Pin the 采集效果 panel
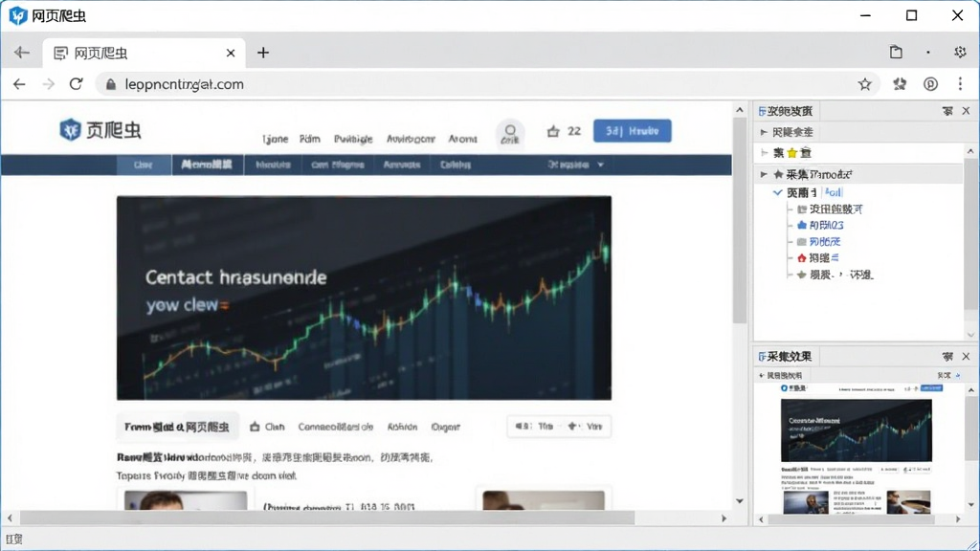Image resolution: width=980 pixels, height=551 pixels. pos(947,356)
